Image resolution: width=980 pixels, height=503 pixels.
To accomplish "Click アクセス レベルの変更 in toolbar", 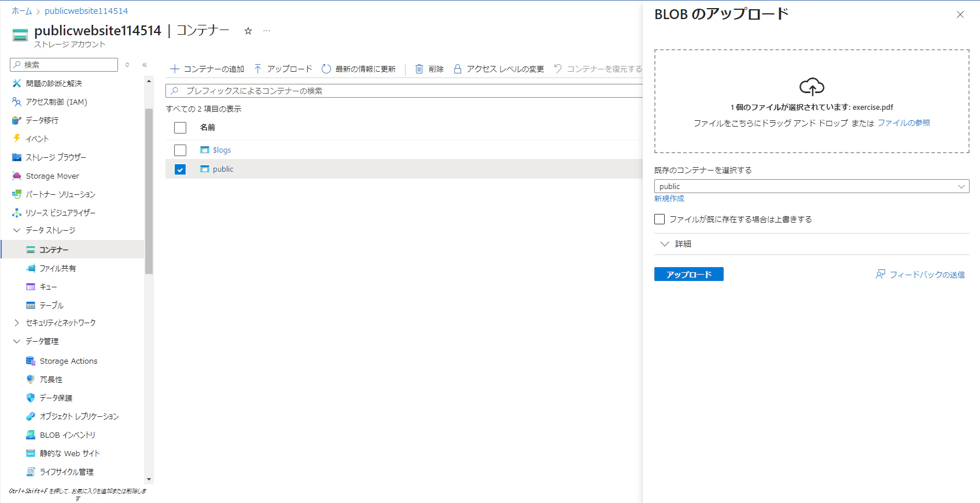I will (498, 69).
